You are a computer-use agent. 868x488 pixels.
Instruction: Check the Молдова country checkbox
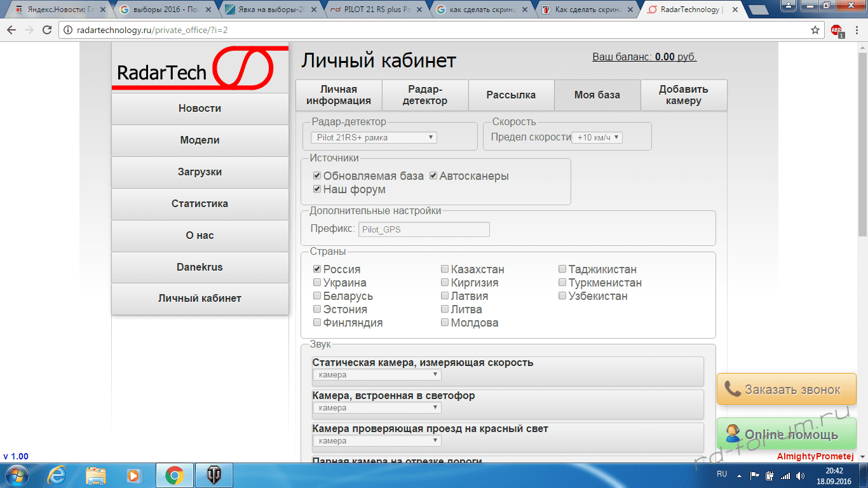445,323
